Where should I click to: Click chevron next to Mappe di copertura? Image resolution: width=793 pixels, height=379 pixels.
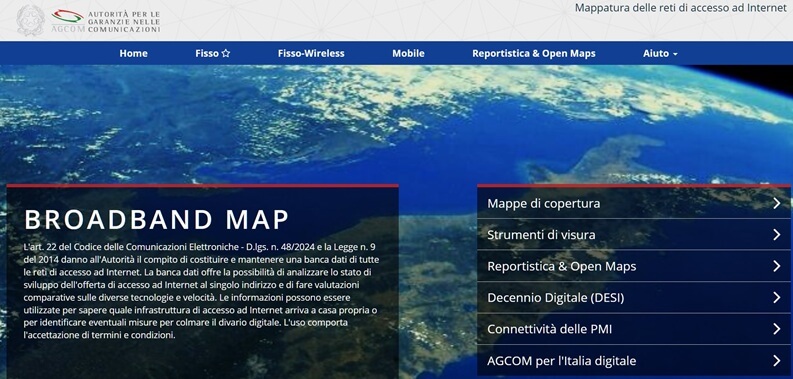pos(777,203)
